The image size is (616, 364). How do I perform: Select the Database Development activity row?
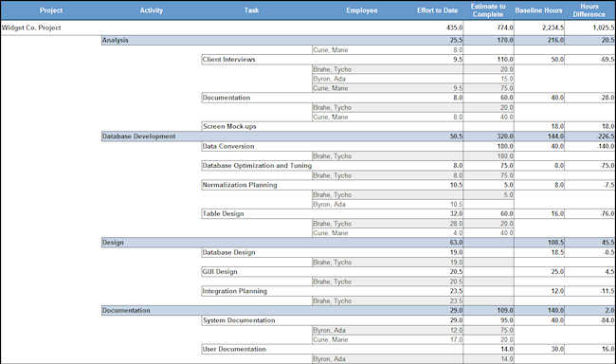pyautogui.click(x=358, y=136)
